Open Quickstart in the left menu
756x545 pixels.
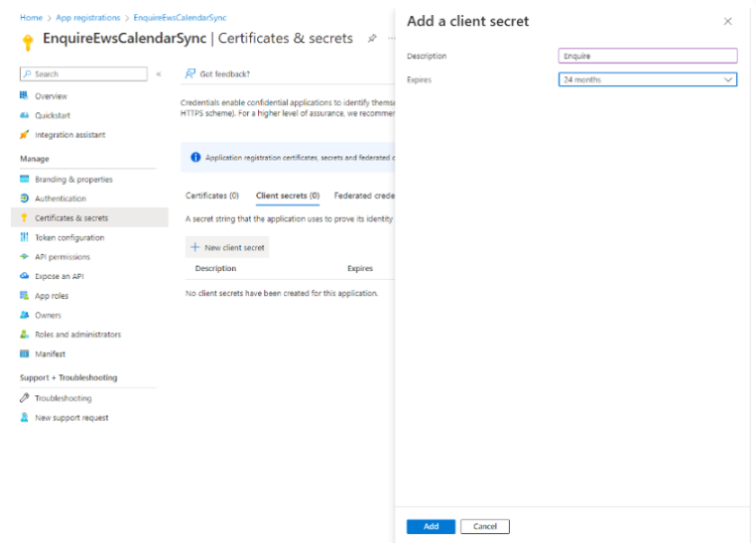pyautogui.click(x=53, y=115)
